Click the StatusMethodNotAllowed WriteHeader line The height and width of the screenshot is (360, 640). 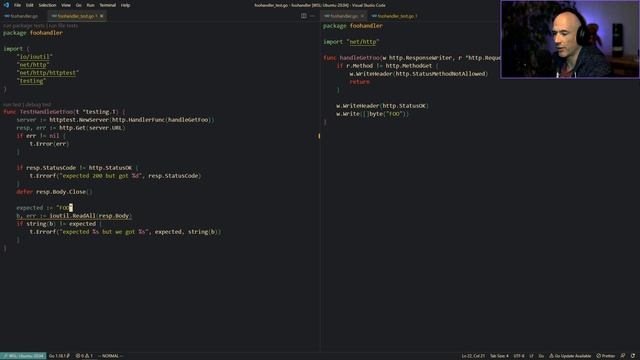click(419, 74)
